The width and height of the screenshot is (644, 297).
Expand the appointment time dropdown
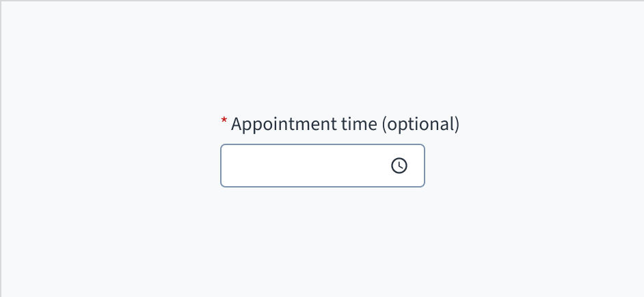pos(399,166)
